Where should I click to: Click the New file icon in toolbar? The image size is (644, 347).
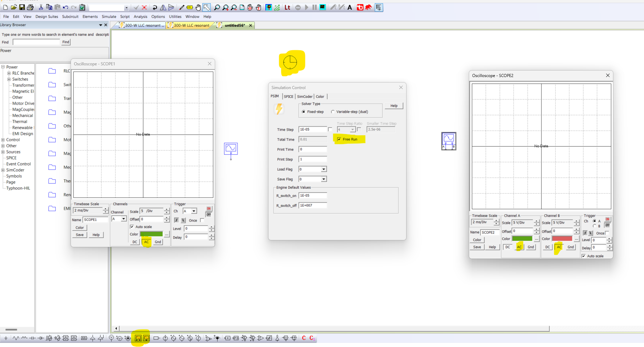click(6, 7)
